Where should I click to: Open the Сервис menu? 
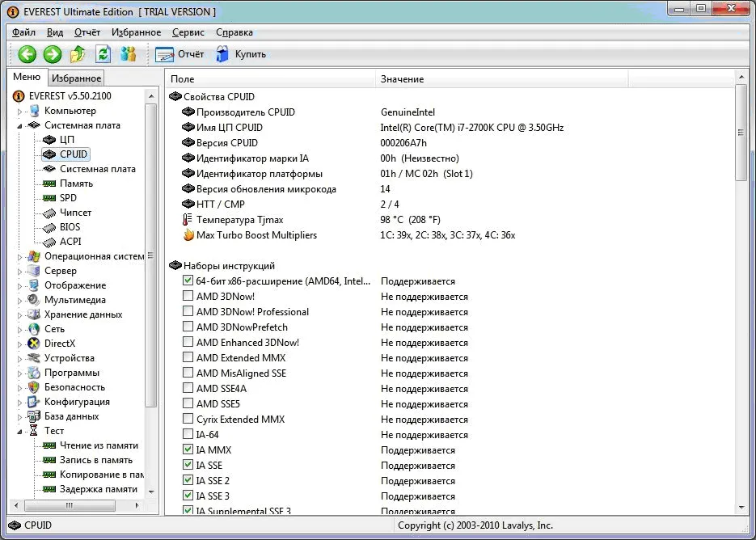[188, 32]
